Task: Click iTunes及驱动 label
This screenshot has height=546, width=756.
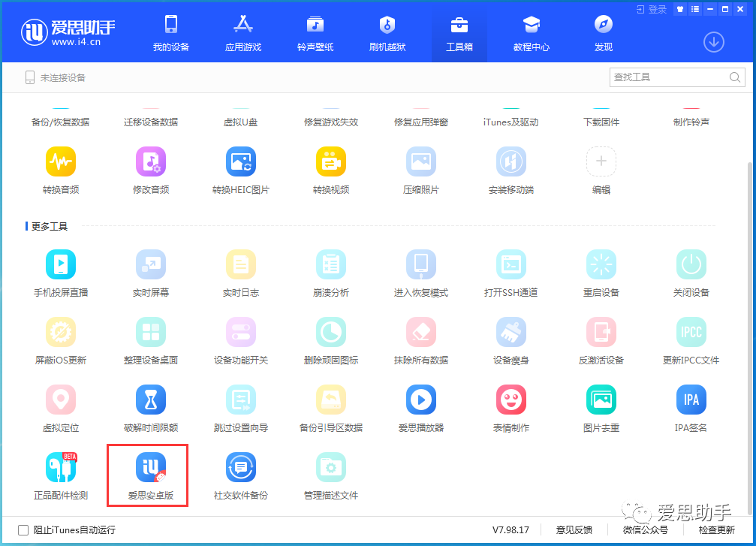Action: coord(511,122)
